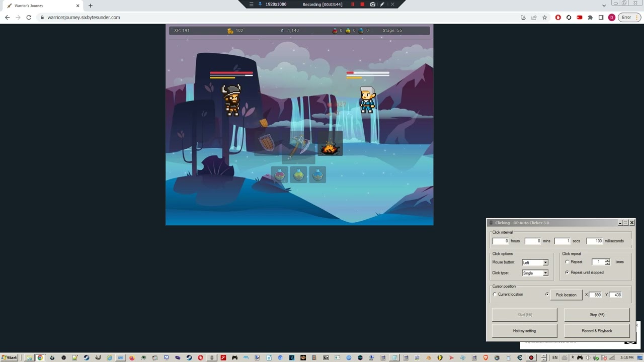
Task: Open the Windows Start menu
Action: tap(9, 357)
